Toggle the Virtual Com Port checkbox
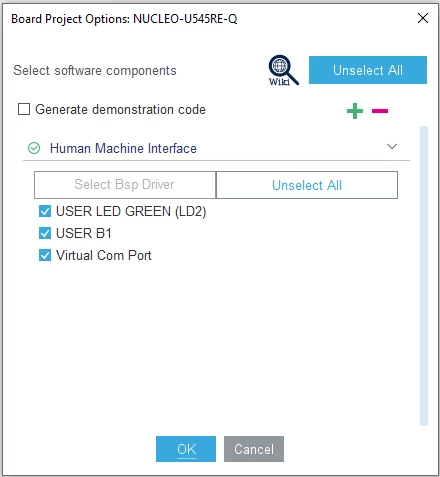This screenshot has width=440, height=477. click(x=45, y=255)
